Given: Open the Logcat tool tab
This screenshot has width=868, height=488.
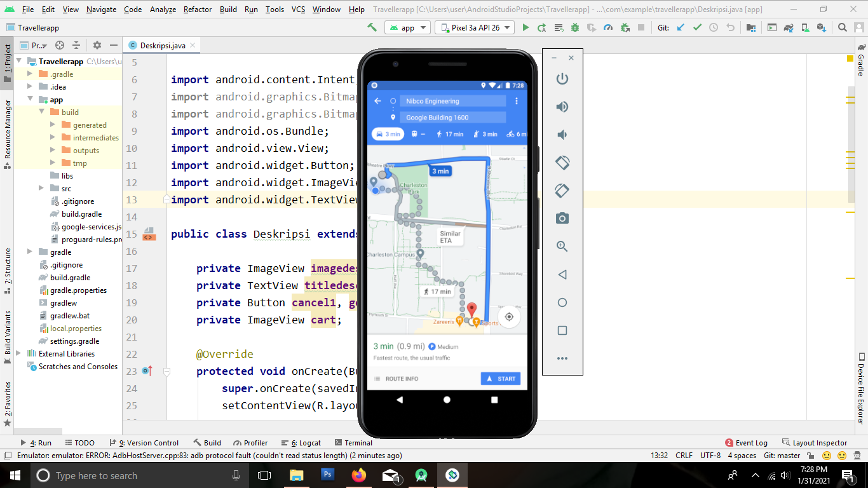Looking at the screenshot, I should [x=302, y=443].
